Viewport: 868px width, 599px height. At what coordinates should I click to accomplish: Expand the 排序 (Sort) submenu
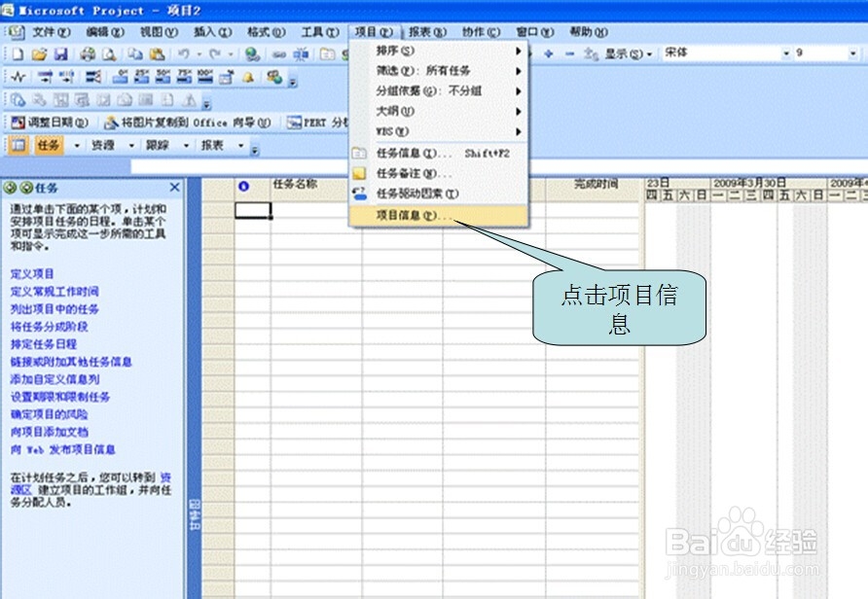(439, 51)
